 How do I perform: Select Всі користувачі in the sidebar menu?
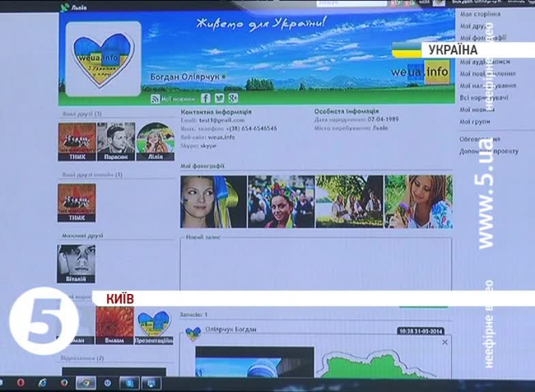point(483,97)
